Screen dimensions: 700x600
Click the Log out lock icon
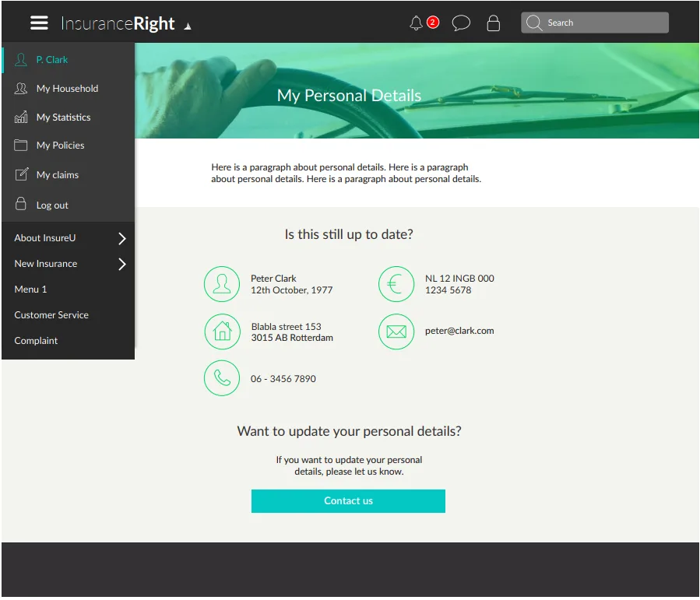pyautogui.click(x=21, y=204)
